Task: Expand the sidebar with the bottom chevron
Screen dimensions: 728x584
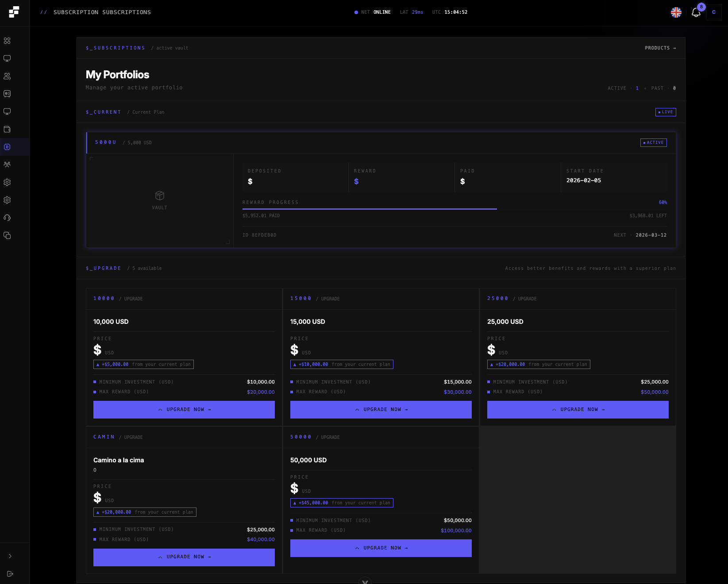Action: [x=10, y=556]
